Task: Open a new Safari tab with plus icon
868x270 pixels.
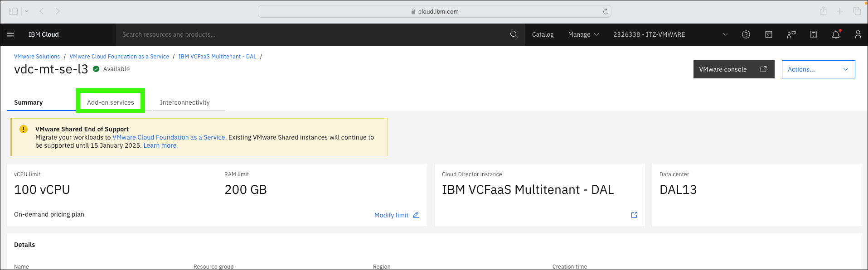Action: click(x=840, y=11)
